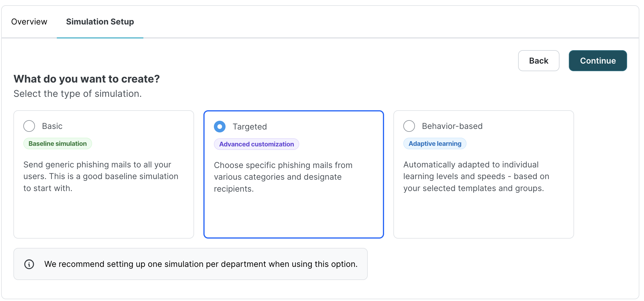Open the Simulation Setup tab

click(100, 22)
